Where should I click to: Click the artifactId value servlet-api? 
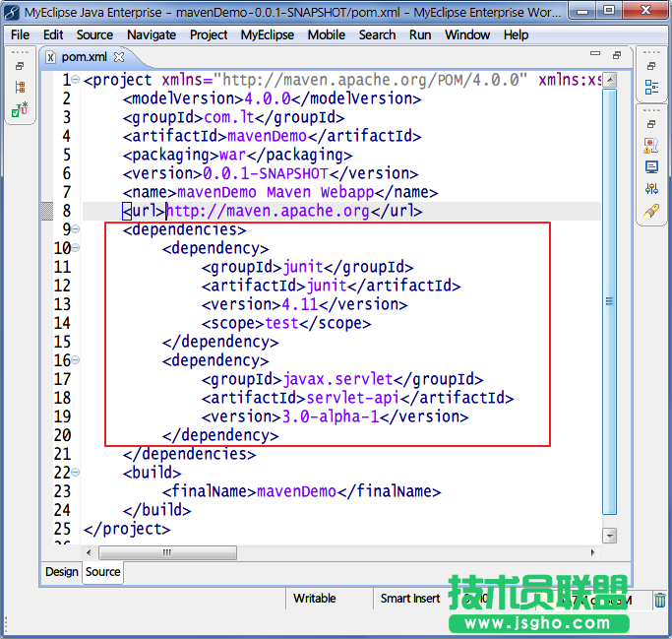(352, 398)
